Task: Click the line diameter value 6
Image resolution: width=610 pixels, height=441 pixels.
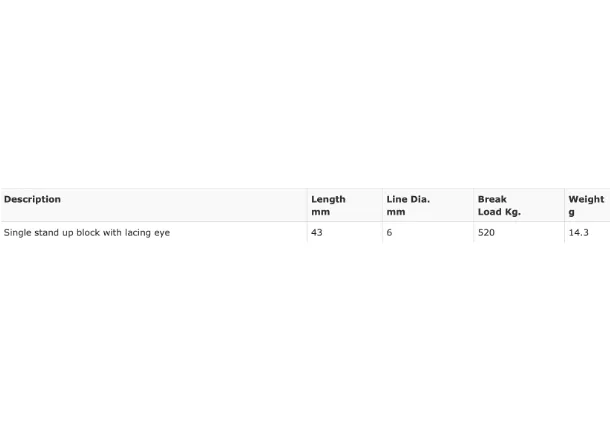Action: [x=389, y=233]
